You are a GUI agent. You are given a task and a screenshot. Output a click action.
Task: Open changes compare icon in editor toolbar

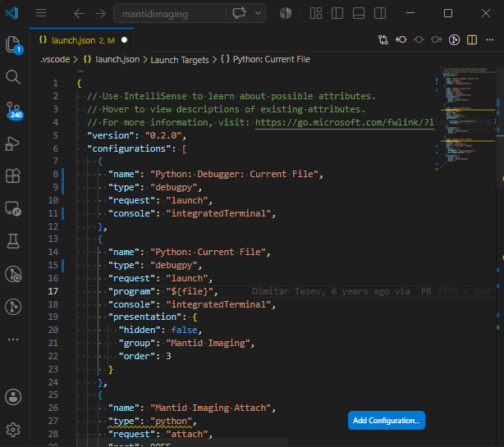(383, 40)
